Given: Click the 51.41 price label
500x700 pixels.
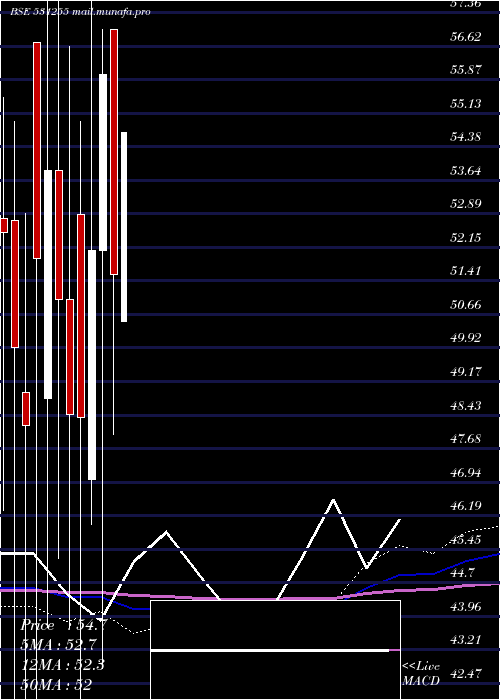Looking at the screenshot, I should click(x=465, y=271).
